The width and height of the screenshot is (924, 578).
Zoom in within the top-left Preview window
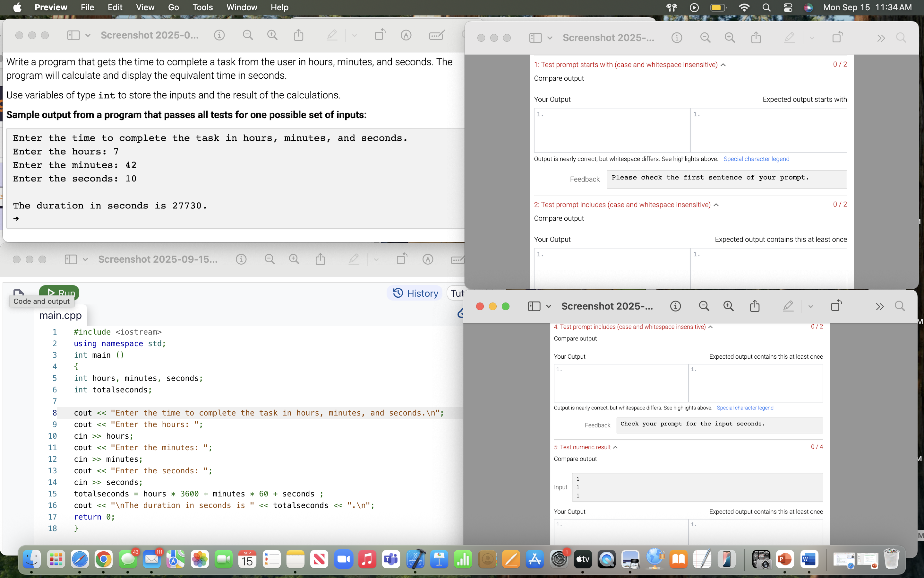[272, 35]
